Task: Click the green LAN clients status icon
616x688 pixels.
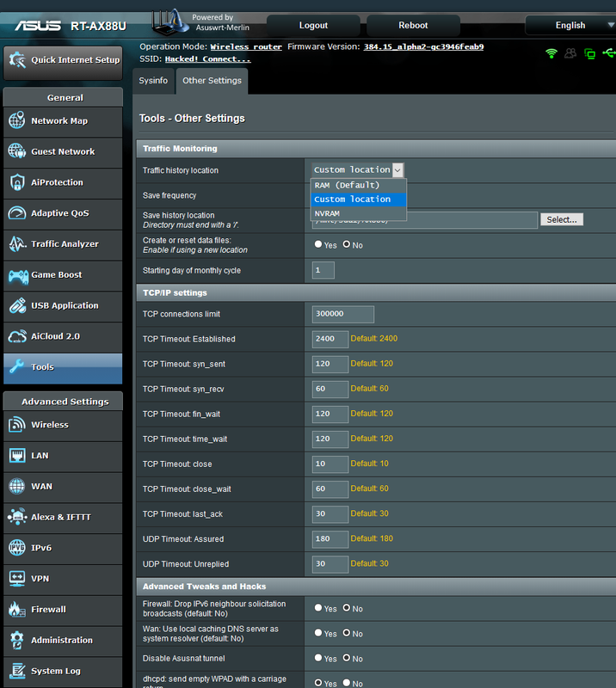Action: point(589,53)
